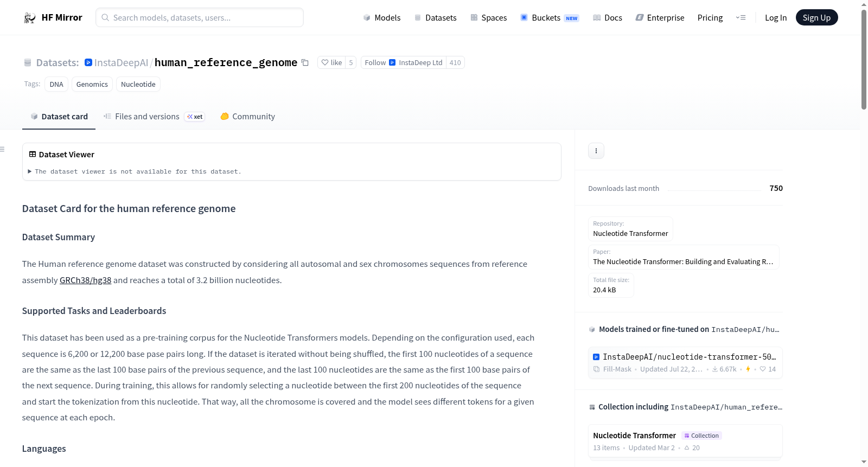Click the HF Mirror logo icon
Image resolution: width=868 pixels, height=467 pixels.
tap(29, 18)
